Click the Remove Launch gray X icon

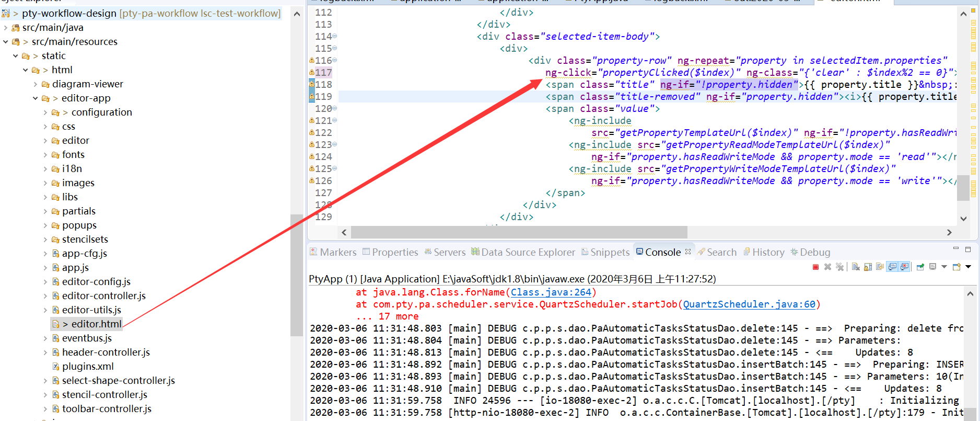pos(827,267)
